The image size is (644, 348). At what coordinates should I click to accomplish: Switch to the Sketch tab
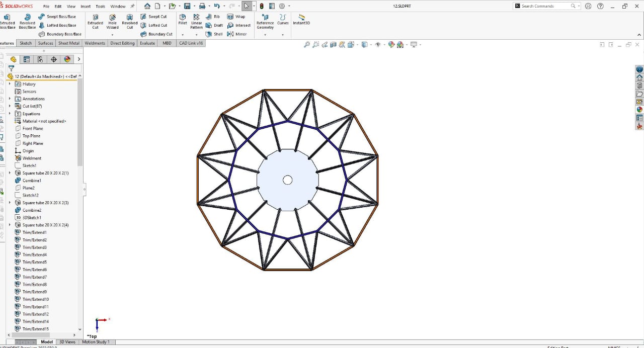(26, 43)
